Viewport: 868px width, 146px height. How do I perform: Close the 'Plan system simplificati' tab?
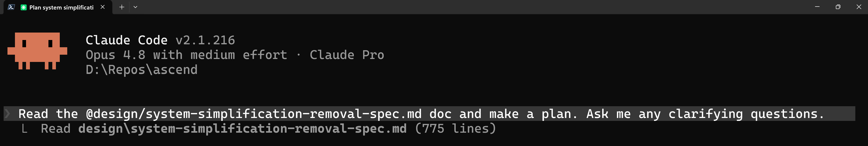pyautogui.click(x=103, y=7)
